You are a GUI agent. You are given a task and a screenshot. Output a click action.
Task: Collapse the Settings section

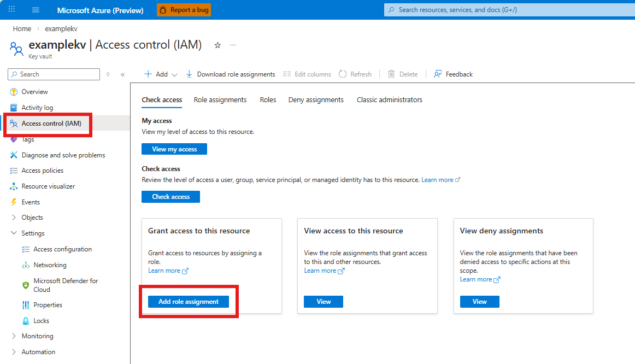tap(14, 233)
